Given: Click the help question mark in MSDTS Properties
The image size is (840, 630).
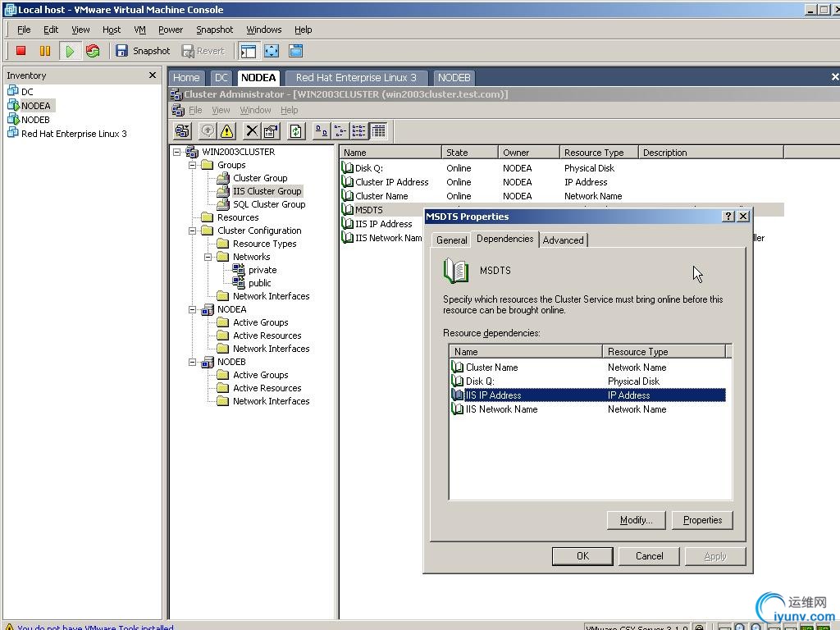Looking at the screenshot, I should (x=728, y=217).
